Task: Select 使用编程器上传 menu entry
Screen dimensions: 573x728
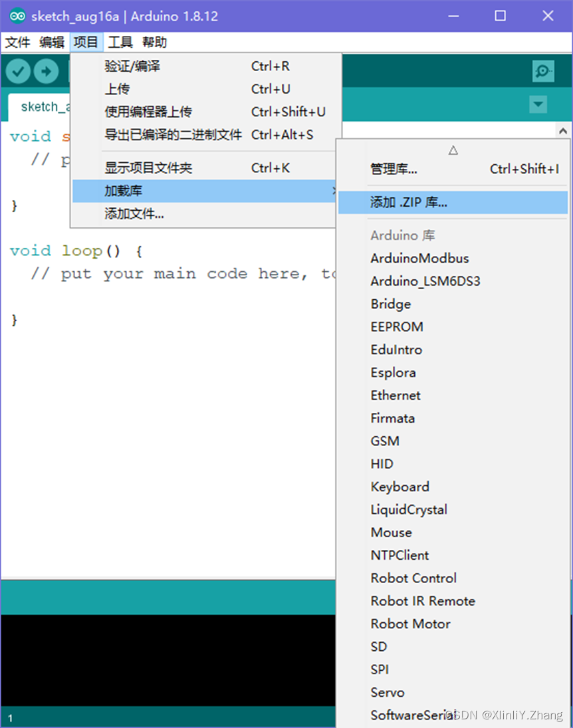Action: pos(204,112)
